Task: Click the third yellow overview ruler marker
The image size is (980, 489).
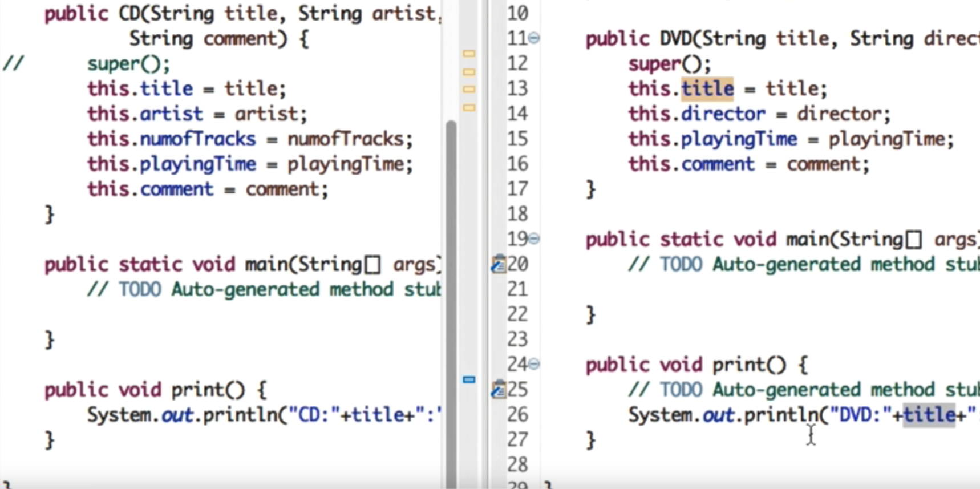Action: click(469, 90)
